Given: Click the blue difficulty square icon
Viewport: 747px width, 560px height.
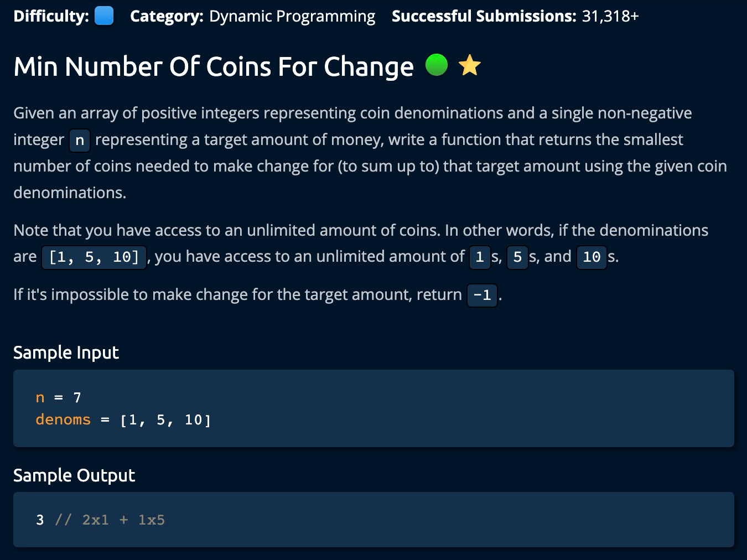Looking at the screenshot, I should (104, 16).
